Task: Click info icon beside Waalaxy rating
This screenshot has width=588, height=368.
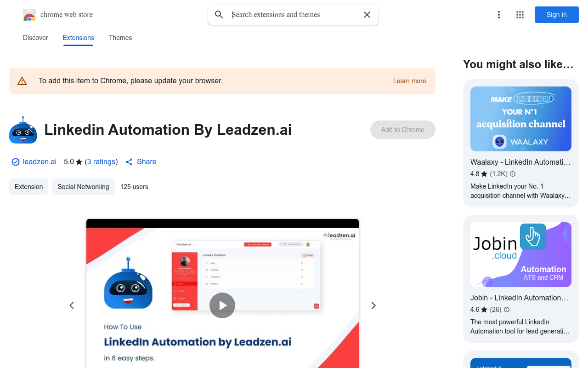Action: pyautogui.click(x=513, y=174)
